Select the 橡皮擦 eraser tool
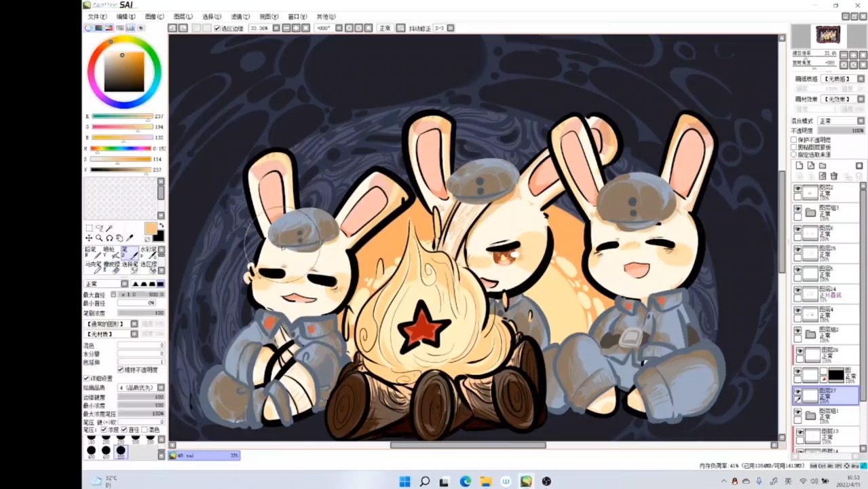Image resolution: width=868 pixels, height=489 pixels. tap(111, 268)
